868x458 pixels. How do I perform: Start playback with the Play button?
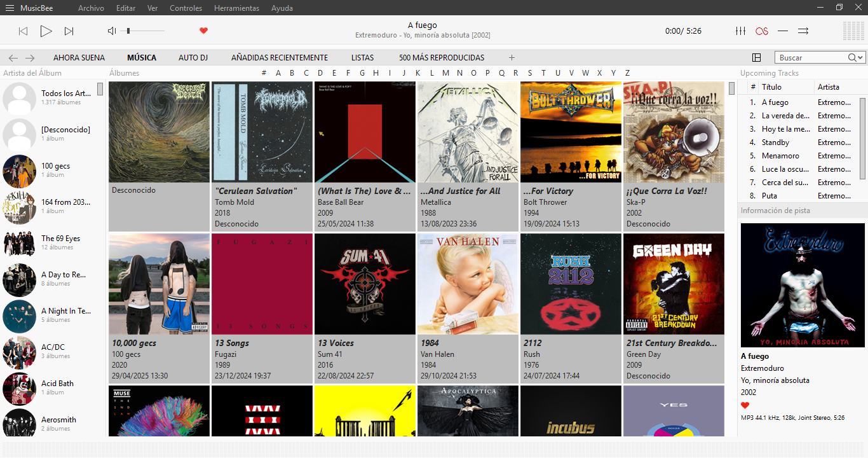coord(46,31)
